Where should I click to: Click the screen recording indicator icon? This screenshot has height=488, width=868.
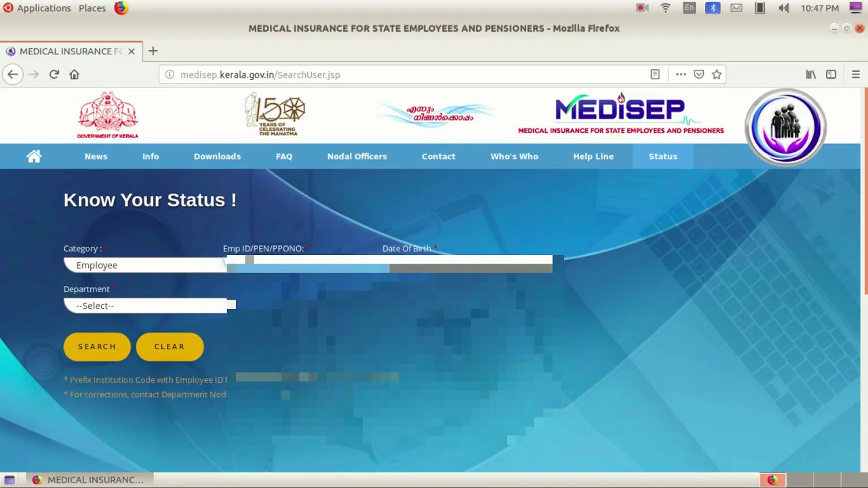click(642, 8)
